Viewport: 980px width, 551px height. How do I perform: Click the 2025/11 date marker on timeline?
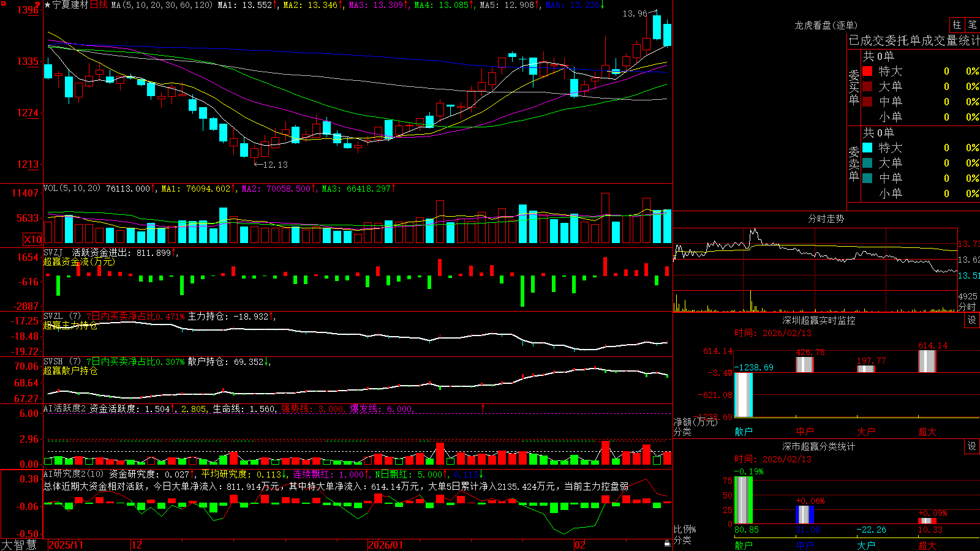[66, 545]
